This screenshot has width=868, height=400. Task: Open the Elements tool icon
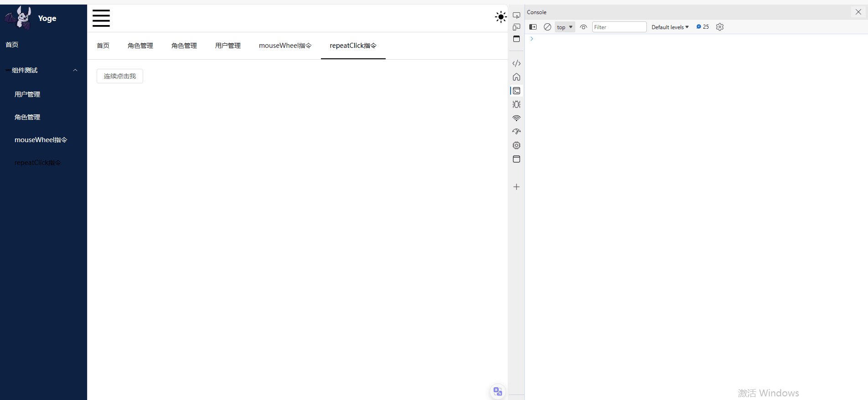(517, 63)
